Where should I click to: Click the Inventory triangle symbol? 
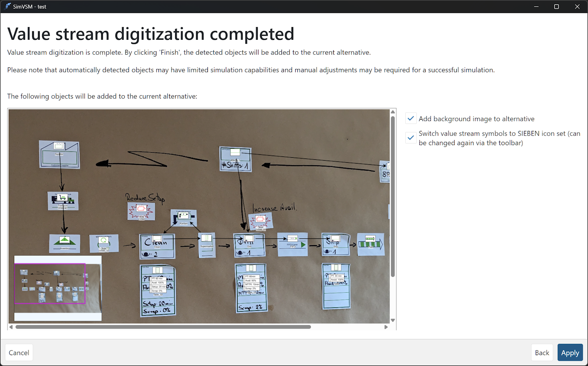64,243
